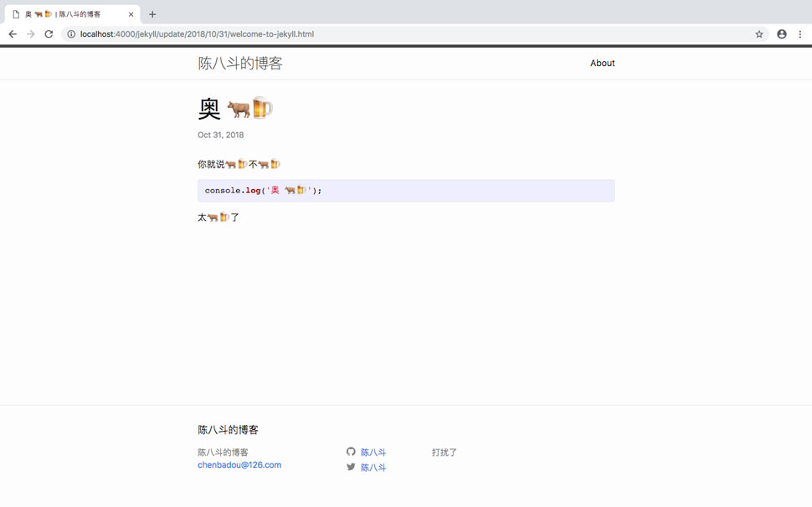Click the browser forward arrow
Viewport: 812px width, 507px height.
[x=30, y=34]
